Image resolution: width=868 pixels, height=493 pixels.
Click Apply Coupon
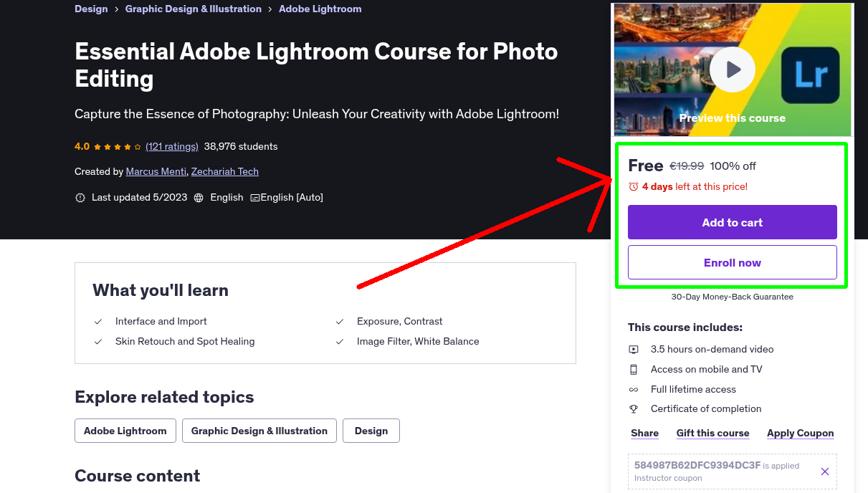801,433
